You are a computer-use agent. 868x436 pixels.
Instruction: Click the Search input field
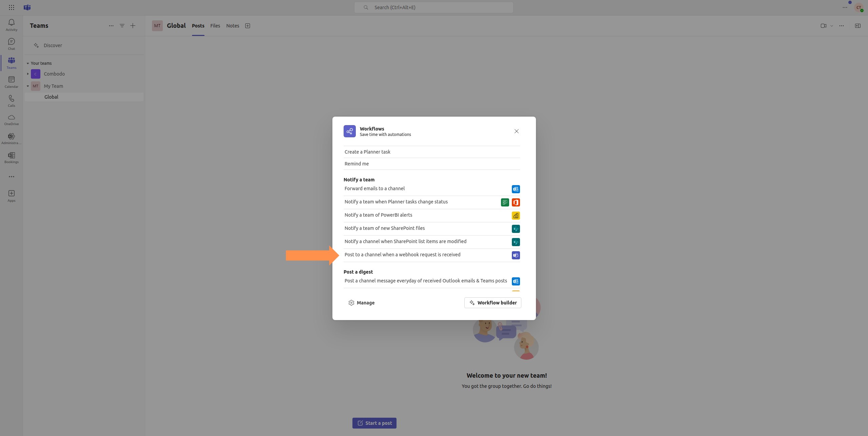tap(433, 7)
